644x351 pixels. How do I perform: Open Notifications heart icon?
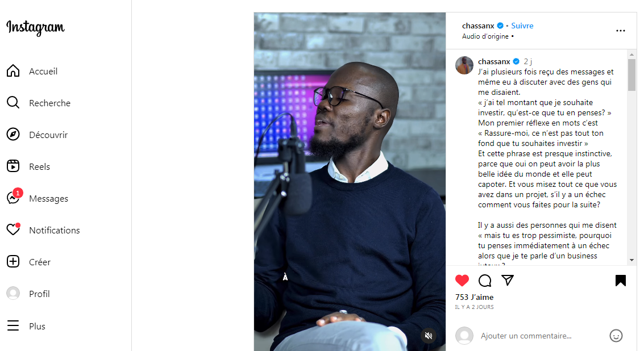(x=13, y=229)
